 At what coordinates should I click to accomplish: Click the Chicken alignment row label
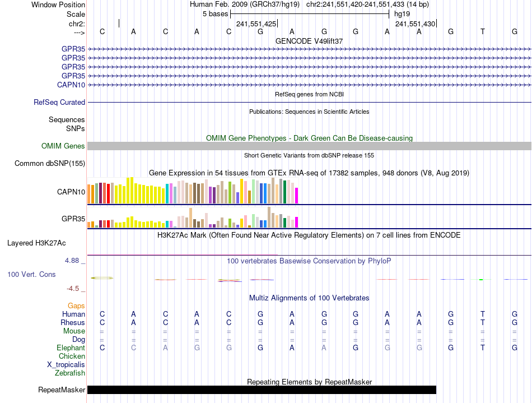72,356
